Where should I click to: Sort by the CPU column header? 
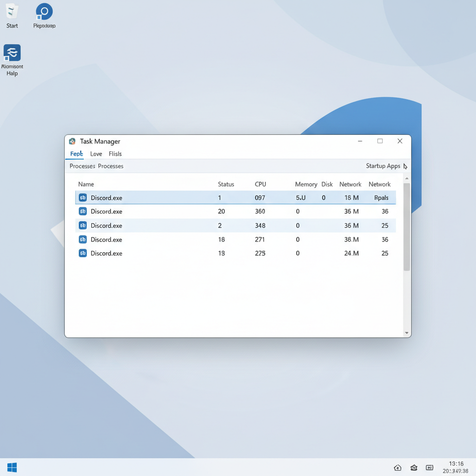260,184
